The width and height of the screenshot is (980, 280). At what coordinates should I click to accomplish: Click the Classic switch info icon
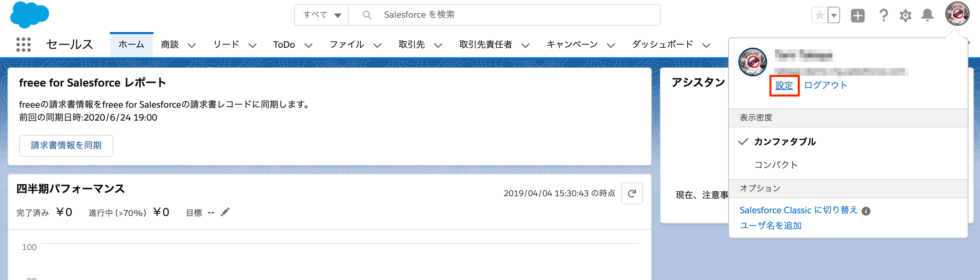[866, 211]
